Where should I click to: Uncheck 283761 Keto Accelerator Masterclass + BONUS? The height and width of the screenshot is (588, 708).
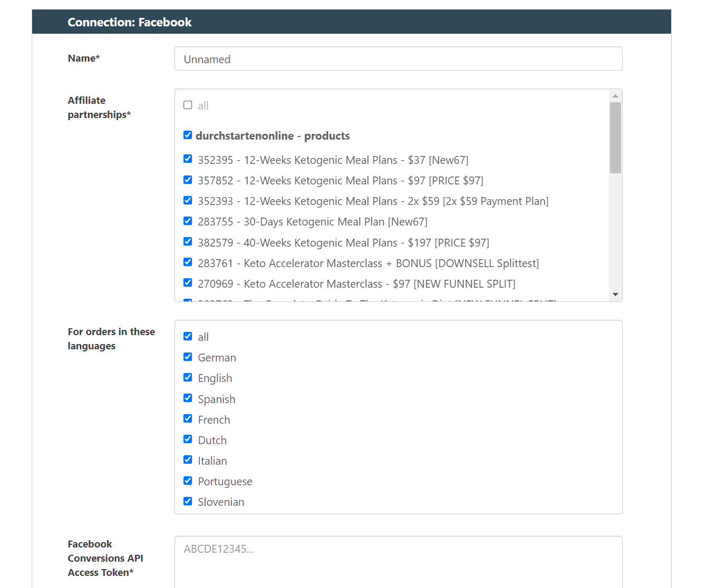(x=188, y=262)
